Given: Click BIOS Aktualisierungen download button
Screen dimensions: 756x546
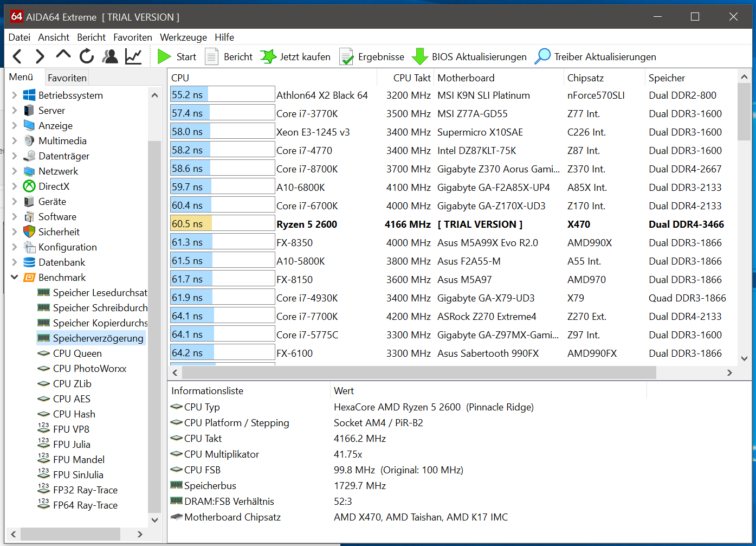Looking at the screenshot, I should click(x=469, y=56).
